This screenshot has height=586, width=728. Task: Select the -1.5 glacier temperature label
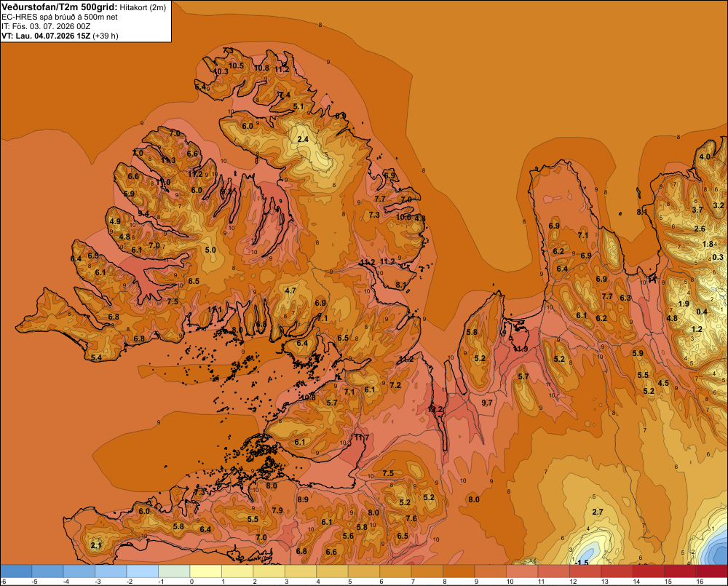582,562
